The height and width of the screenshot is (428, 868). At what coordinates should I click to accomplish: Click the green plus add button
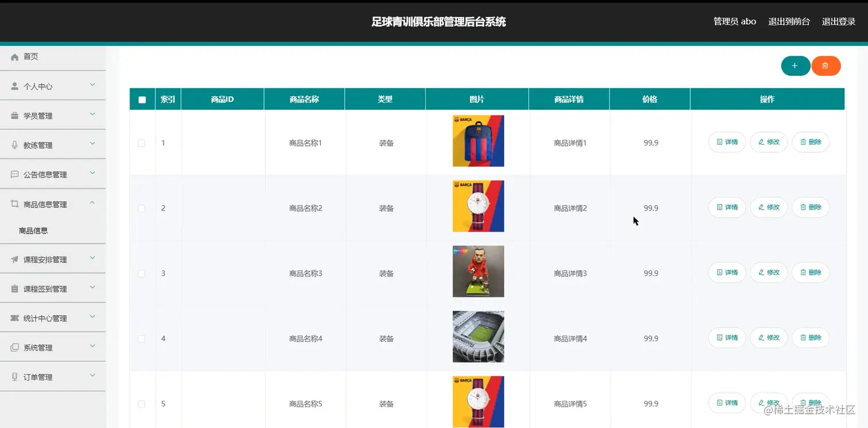[795, 66]
